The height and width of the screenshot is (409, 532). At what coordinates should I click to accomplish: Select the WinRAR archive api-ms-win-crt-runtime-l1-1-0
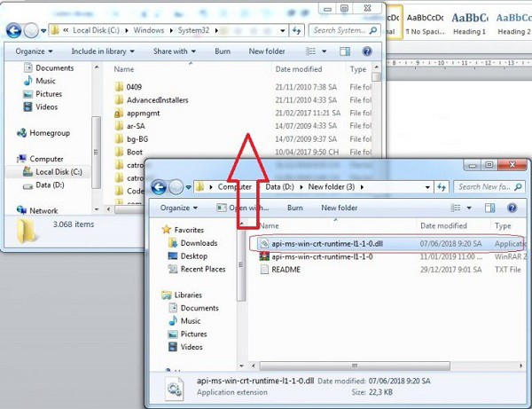[x=322, y=256]
